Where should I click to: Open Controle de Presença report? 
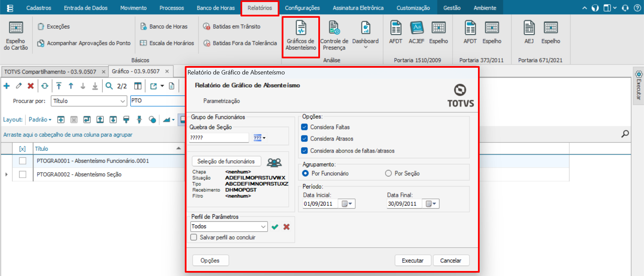[x=334, y=36]
